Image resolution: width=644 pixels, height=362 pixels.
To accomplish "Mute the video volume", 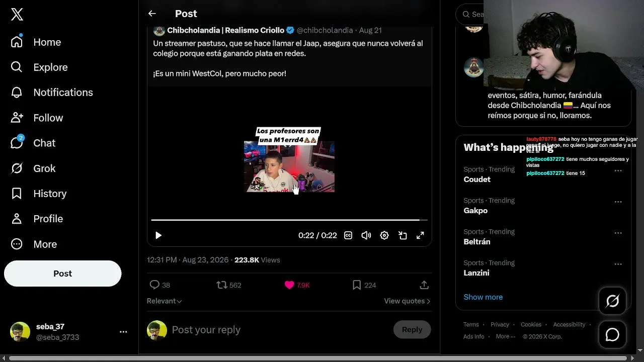I will [x=366, y=235].
